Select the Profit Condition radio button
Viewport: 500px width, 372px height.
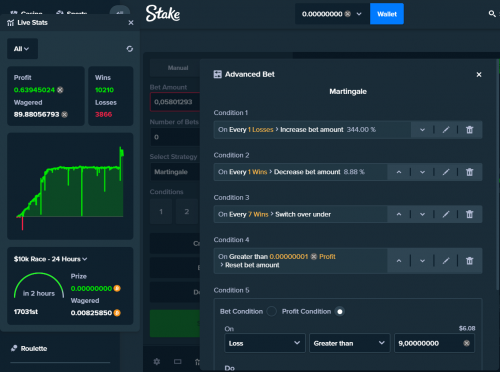(340, 311)
